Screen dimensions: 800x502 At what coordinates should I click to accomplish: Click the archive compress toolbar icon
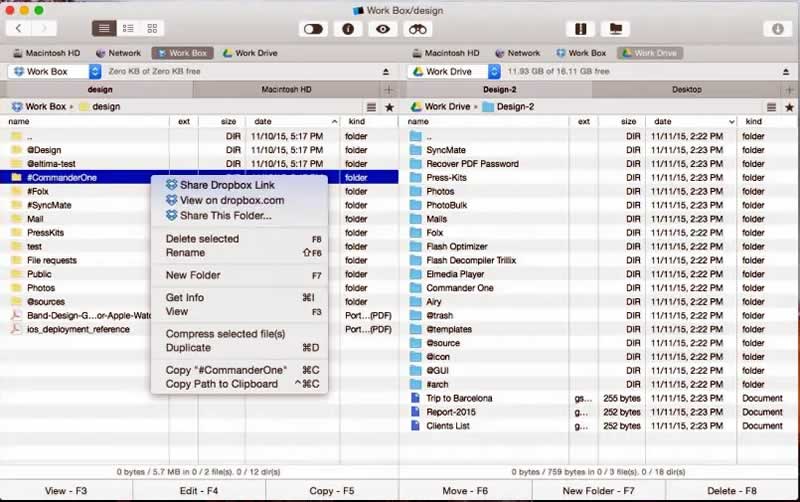(580, 29)
